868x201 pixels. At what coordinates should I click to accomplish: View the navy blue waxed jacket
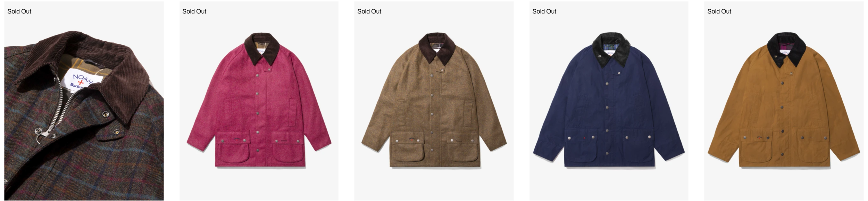click(x=609, y=101)
